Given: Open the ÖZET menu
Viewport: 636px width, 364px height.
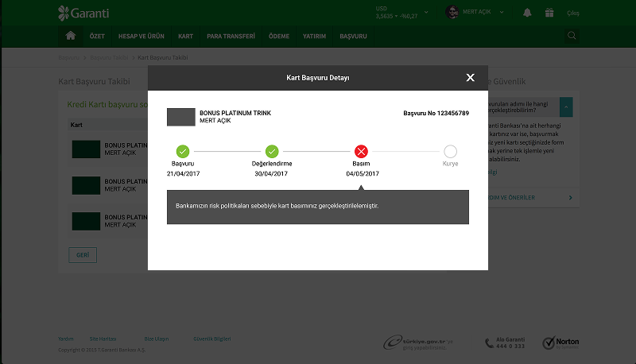Looking at the screenshot, I should pyautogui.click(x=97, y=36).
